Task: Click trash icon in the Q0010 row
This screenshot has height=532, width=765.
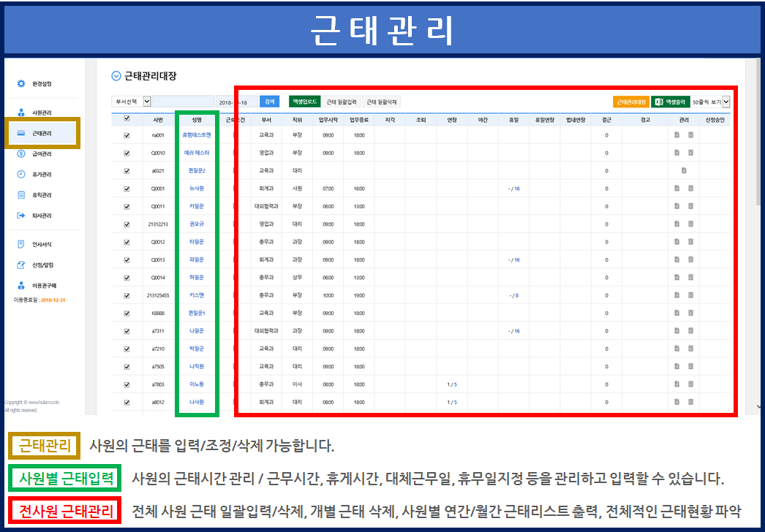Action: 690,153
